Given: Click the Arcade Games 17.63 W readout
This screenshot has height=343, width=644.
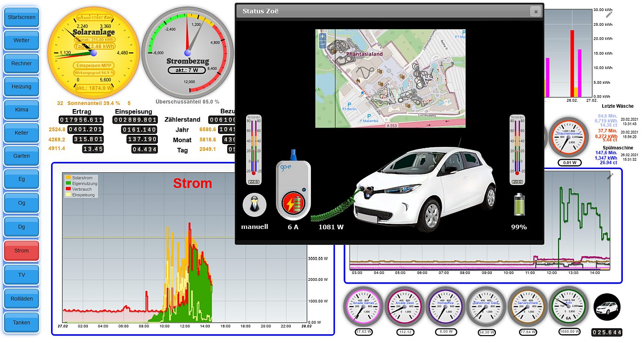Looking at the screenshot, I should (363, 331).
